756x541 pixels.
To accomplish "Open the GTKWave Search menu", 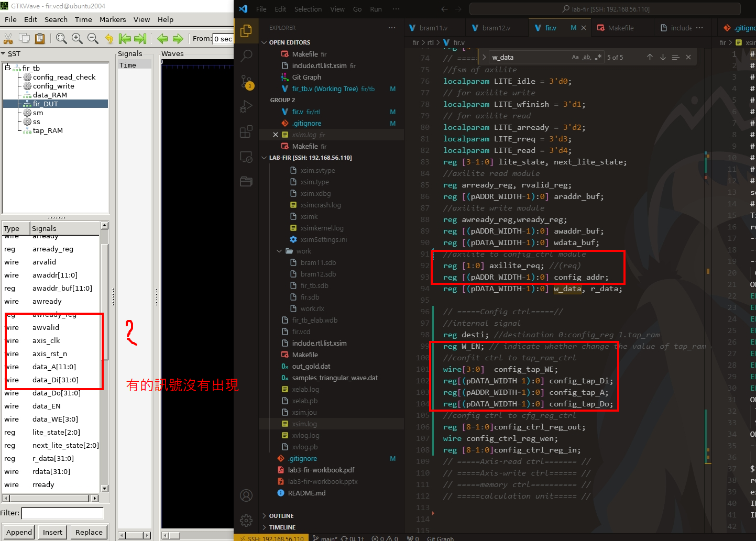I will click(56, 19).
